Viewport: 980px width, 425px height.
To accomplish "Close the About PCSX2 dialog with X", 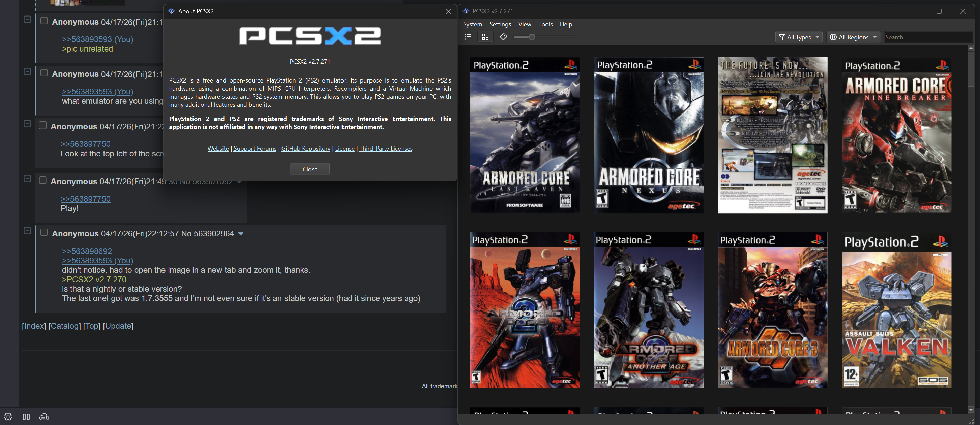I will tap(448, 11).
